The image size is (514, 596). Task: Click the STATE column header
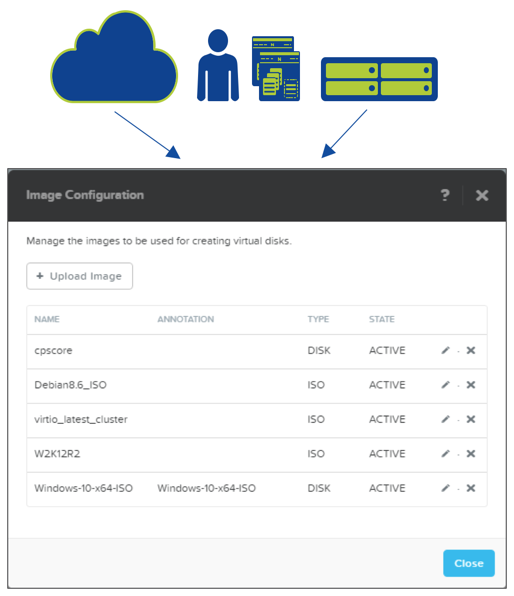click(382, 319)
